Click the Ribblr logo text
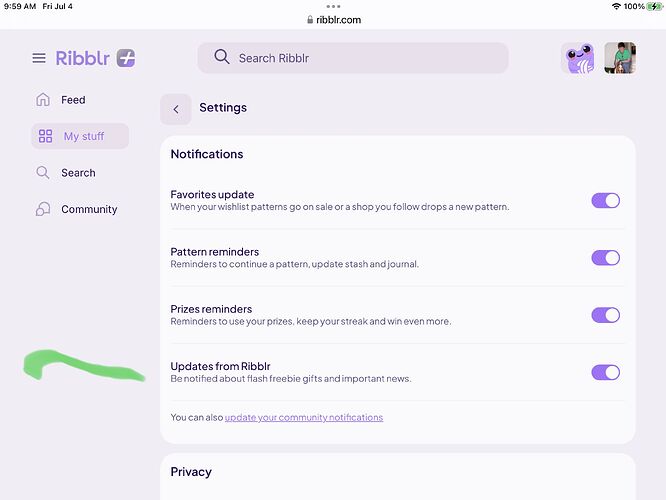Image resolution: width=666 pixels, height=500 pixels. pos(82,58)
